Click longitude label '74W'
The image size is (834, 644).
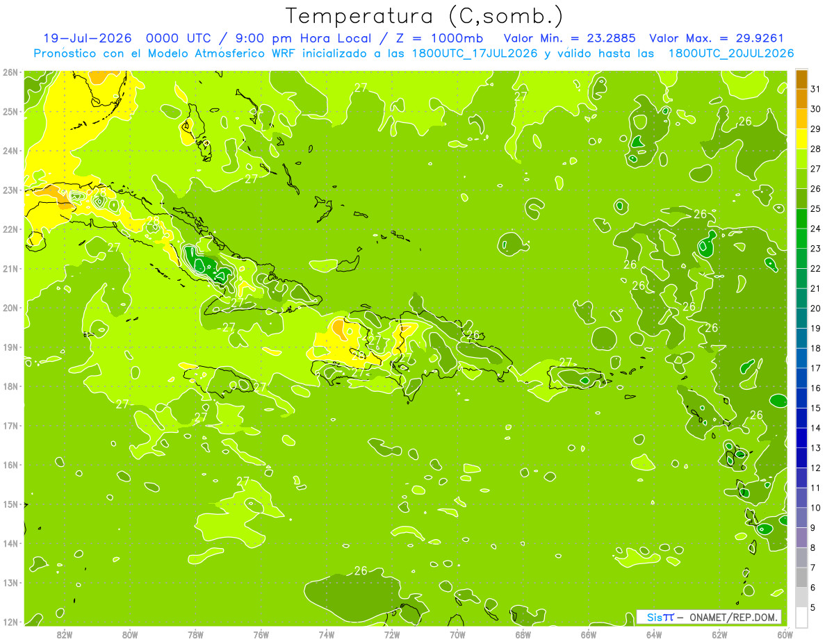click(327, 634)
